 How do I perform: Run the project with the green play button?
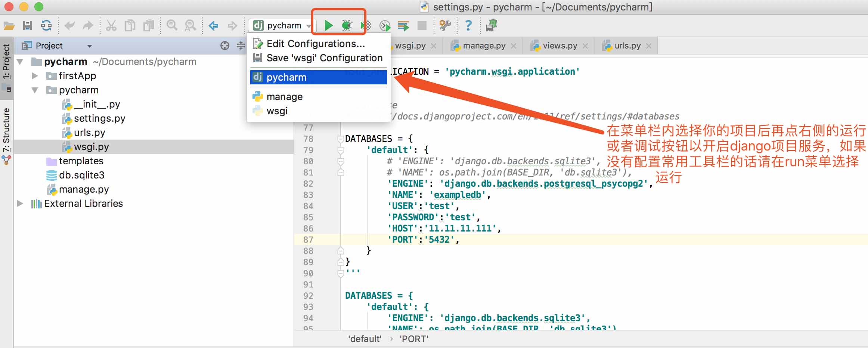(x=329, y=25)
